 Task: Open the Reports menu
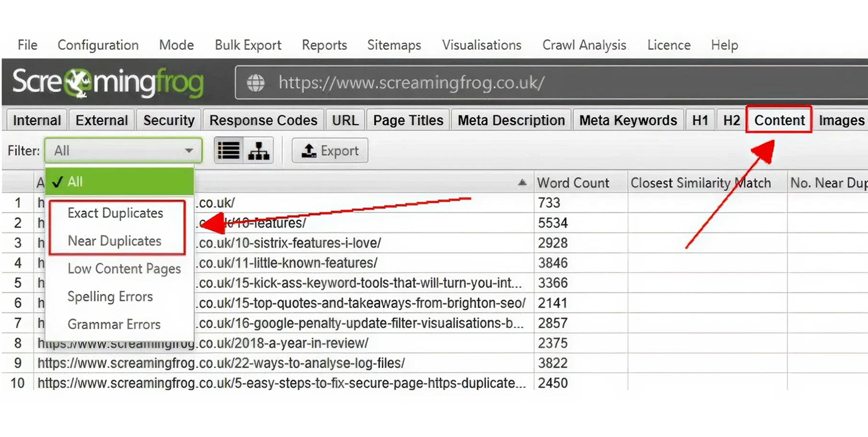coord(324,45)
